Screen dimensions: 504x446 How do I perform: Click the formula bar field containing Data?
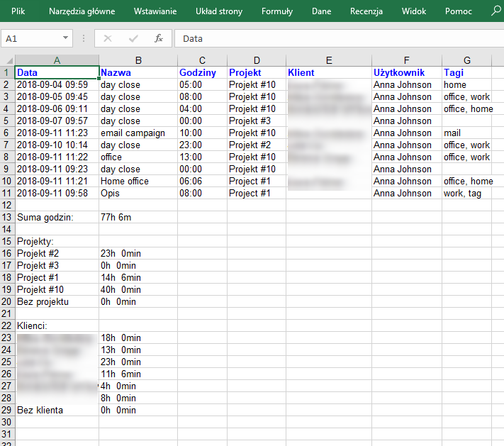click(333, 39)
